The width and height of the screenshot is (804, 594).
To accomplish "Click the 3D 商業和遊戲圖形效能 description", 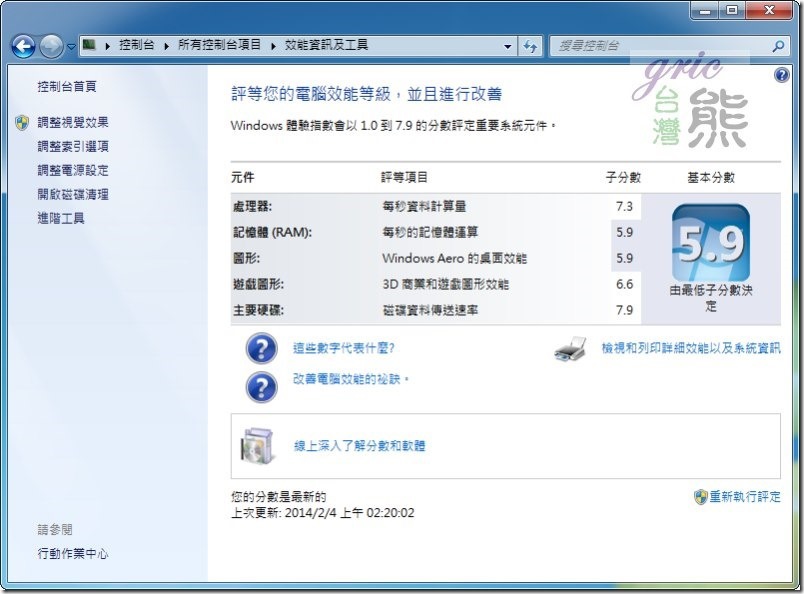I will coord(446,284).
